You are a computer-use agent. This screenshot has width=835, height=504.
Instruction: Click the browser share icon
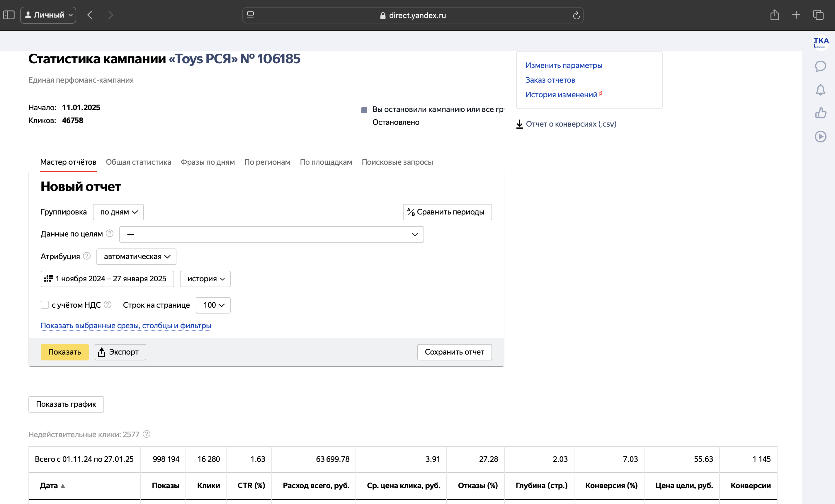pos(774,15)
